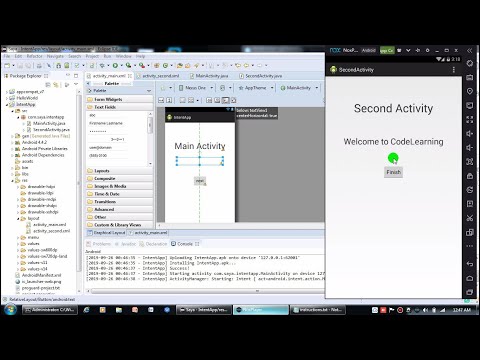Select MainActivity.java in Package Explorer
480x360 pixels.
click(x=49, y=123)
